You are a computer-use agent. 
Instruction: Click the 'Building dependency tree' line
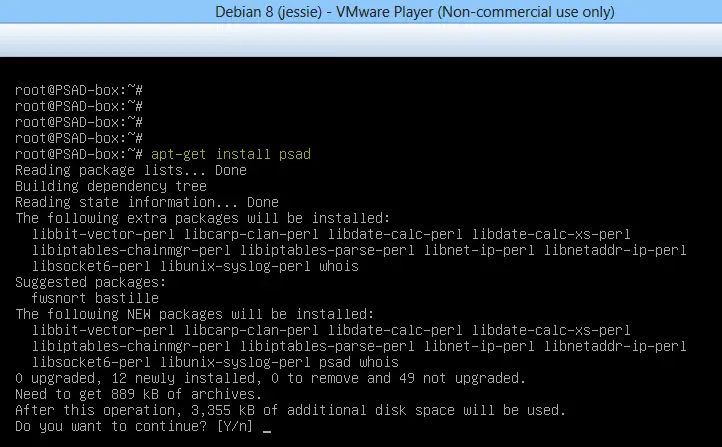pos(111,186)
